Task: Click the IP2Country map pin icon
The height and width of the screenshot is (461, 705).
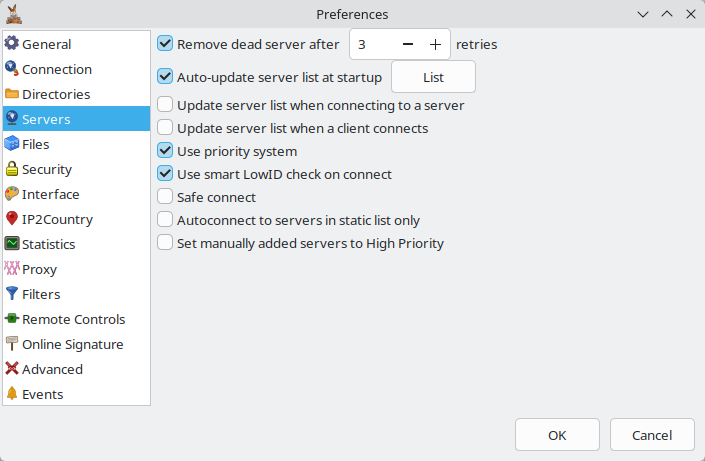Action: click(x=12, y=219)
